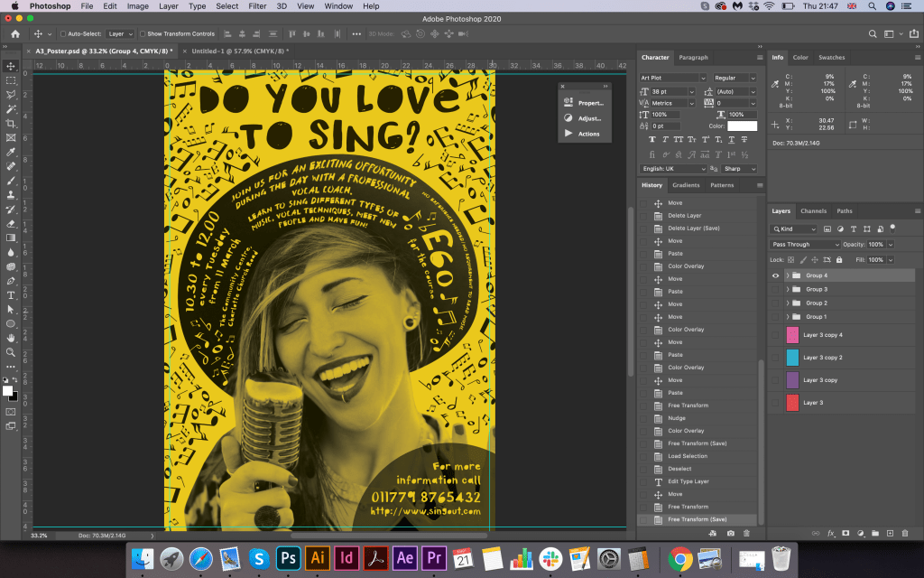Hide the Group 4 layer group
This screenshot has height=578, width=924.
(x=775, y=275)
